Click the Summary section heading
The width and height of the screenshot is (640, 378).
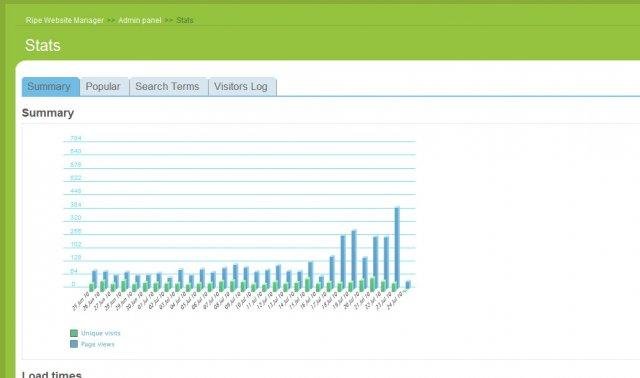click(x=48, y=113)
